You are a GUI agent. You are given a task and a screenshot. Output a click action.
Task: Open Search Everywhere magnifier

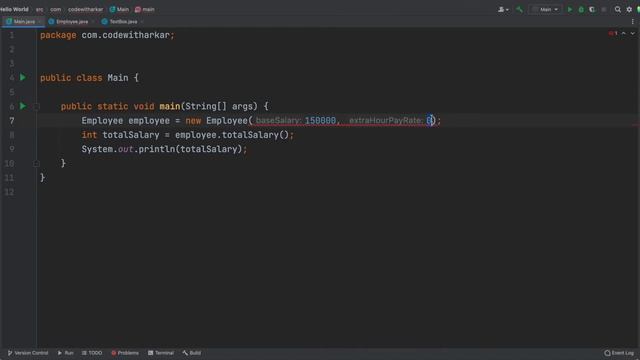click(618, 9)
